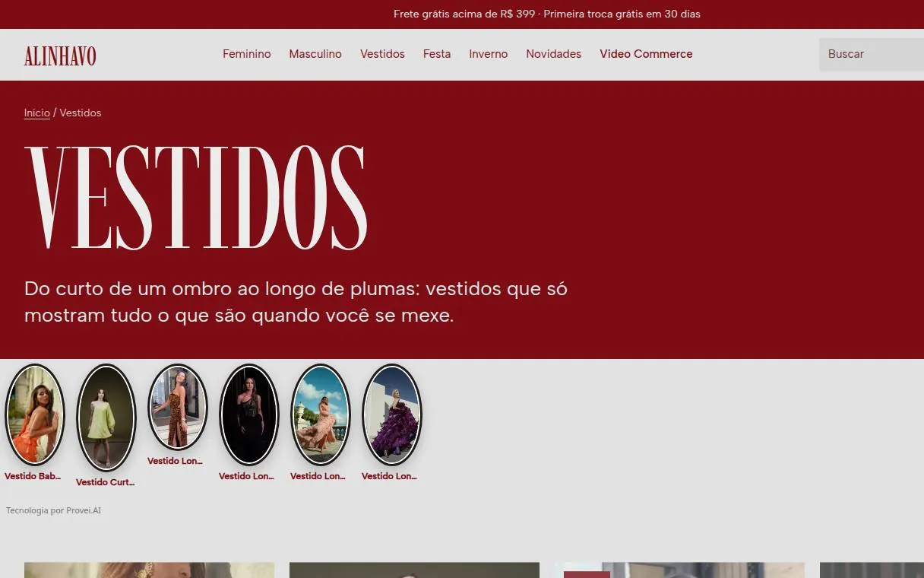Click the large VESTIDOS page heading

pos(196,197)
